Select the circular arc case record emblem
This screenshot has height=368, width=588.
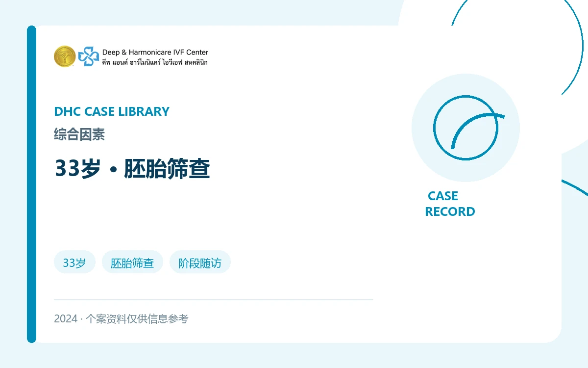pyautogui.click(x=465, y=128)
